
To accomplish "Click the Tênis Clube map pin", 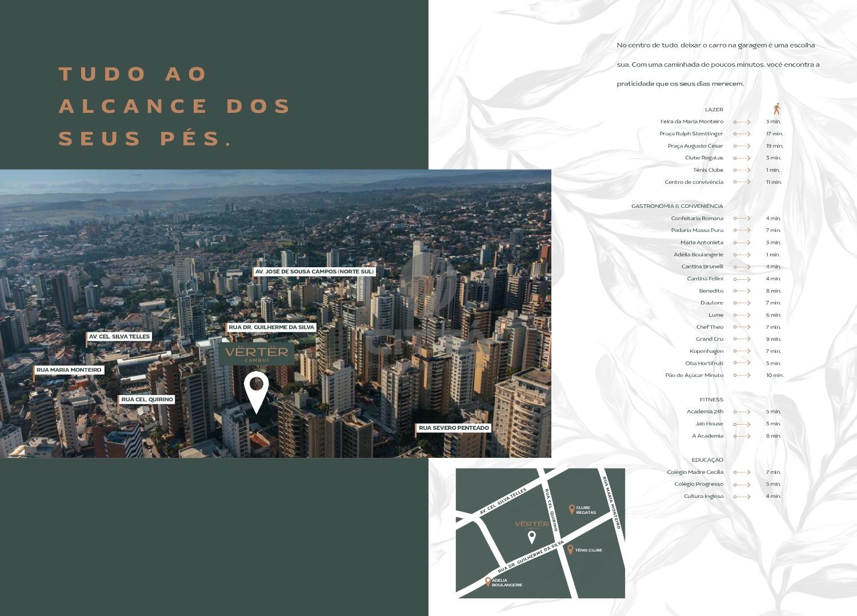I will tap(570, 549).
